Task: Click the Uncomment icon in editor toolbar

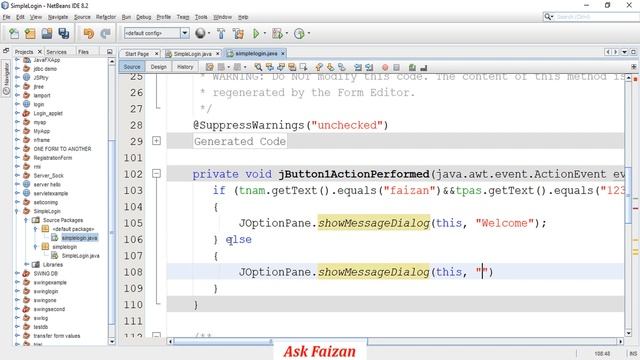Action: pos(424,67)
